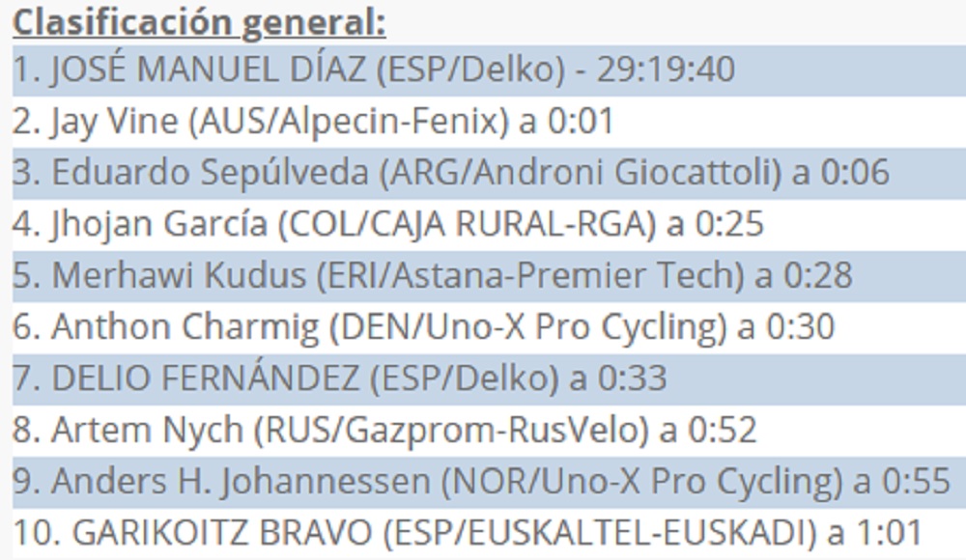Click the leader's time 29:19:40
Screen dimensions: 966x560
[x=665, y=70]
